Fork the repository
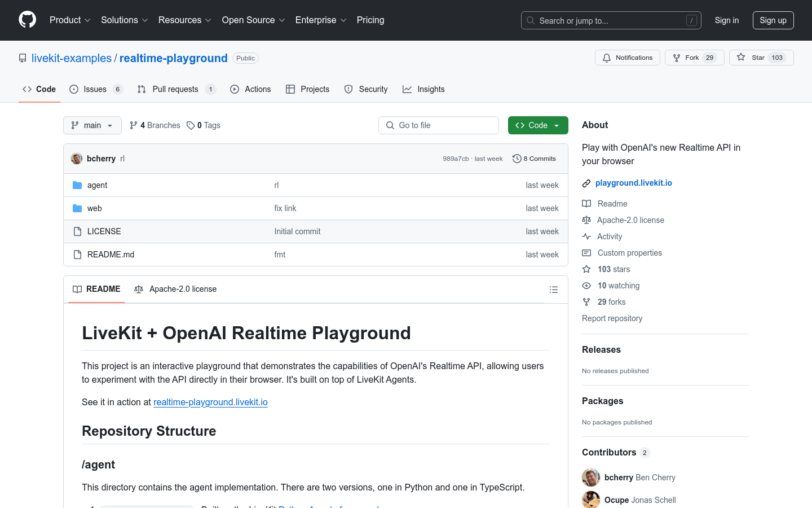812x508 pixels. point(695,58)
